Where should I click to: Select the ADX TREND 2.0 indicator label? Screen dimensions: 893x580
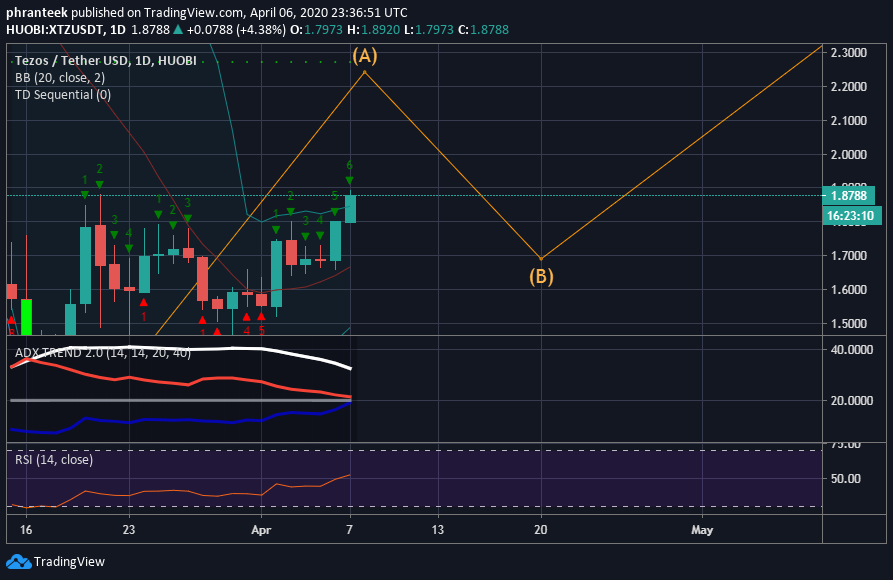[103, 353]
